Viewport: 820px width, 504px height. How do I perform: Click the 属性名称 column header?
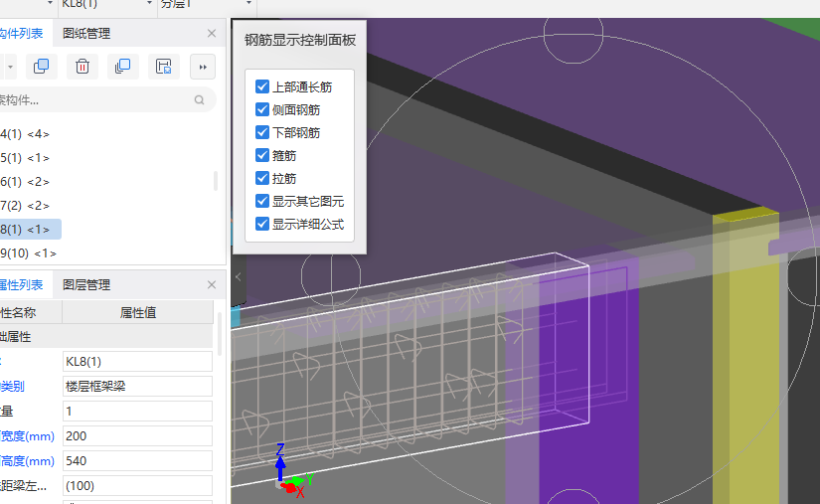pos(31,313)
